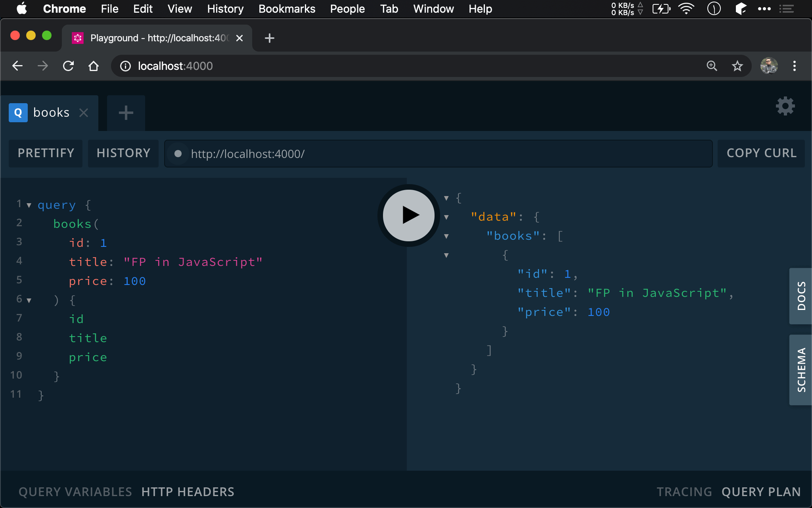Close the Playground browser tab
Viewport: 812px width, 508px height.
pos(239,38)
